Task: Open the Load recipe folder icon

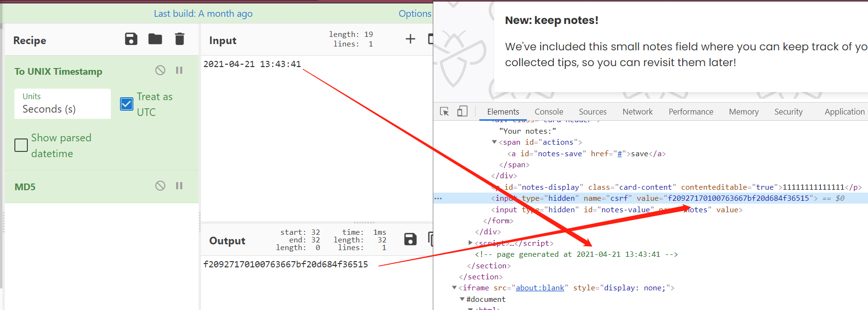Action: 155,39
